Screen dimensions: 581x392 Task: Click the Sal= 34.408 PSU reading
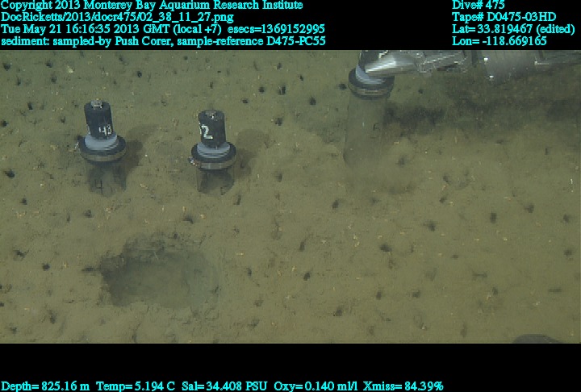224,386
